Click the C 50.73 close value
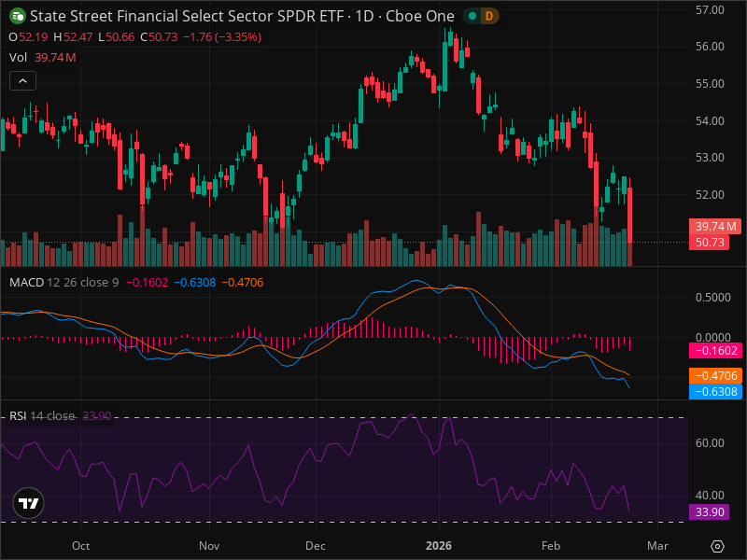 click(159, 37)
